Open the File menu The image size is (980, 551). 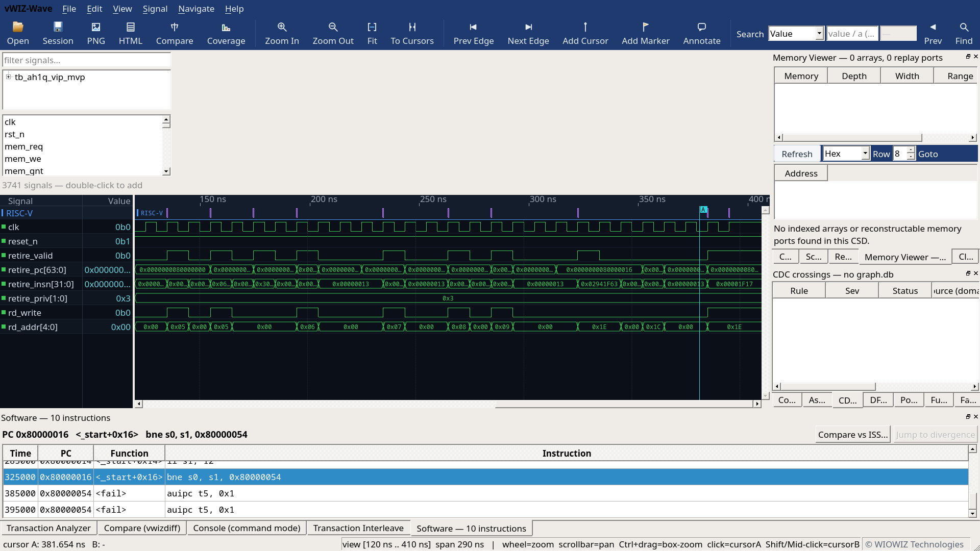pyautogui.click(x=69, y=9)
